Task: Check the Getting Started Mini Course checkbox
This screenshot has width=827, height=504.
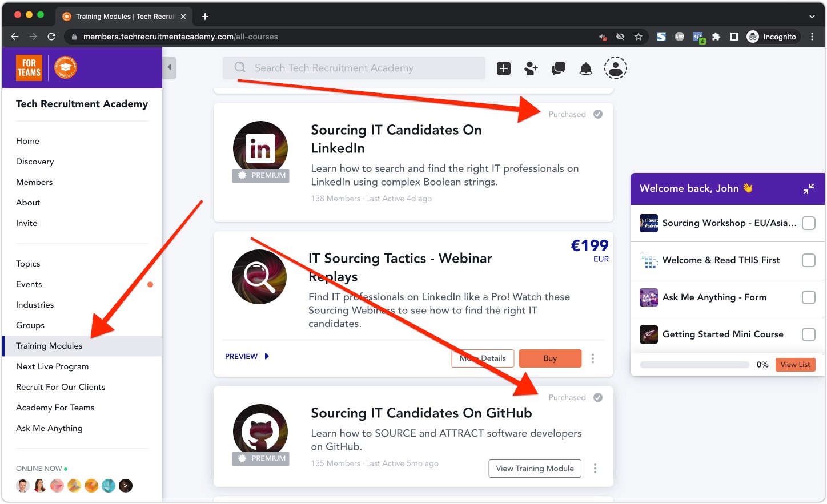Action: click(x=809, y=334)
